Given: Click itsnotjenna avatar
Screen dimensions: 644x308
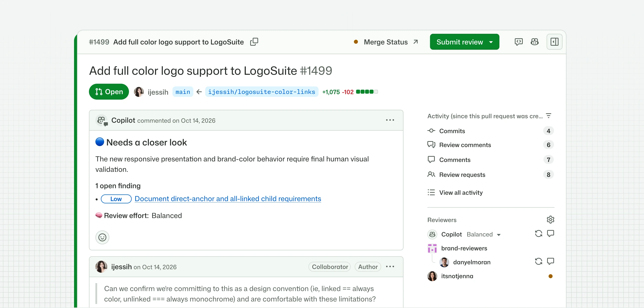Looking at the screenshot, I should [x=432, y=276].
